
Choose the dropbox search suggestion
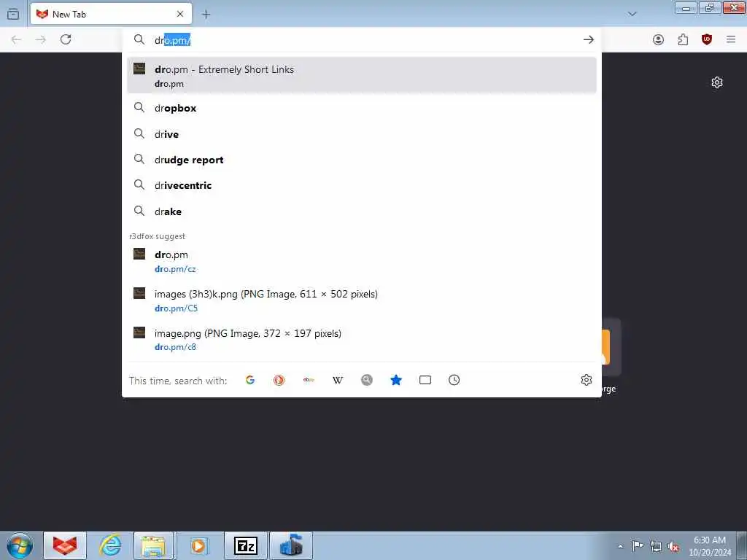click(x=362, y=108)
